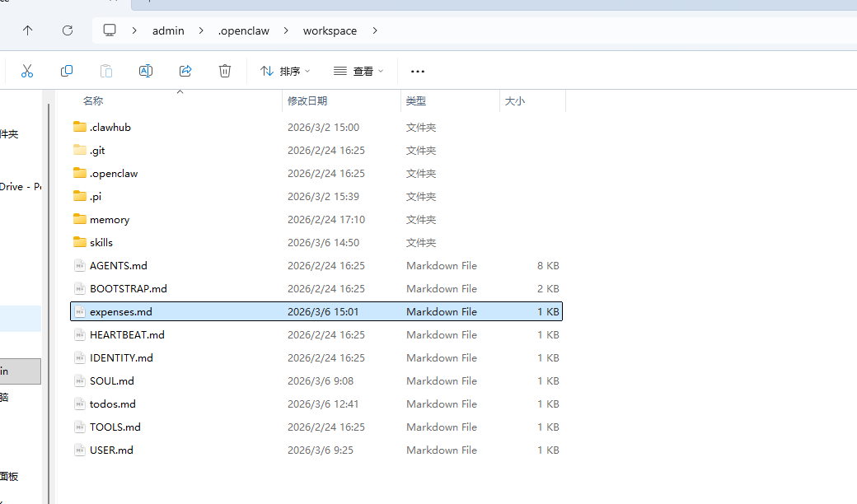Click the Paste clipboard icon

[106, 71]
